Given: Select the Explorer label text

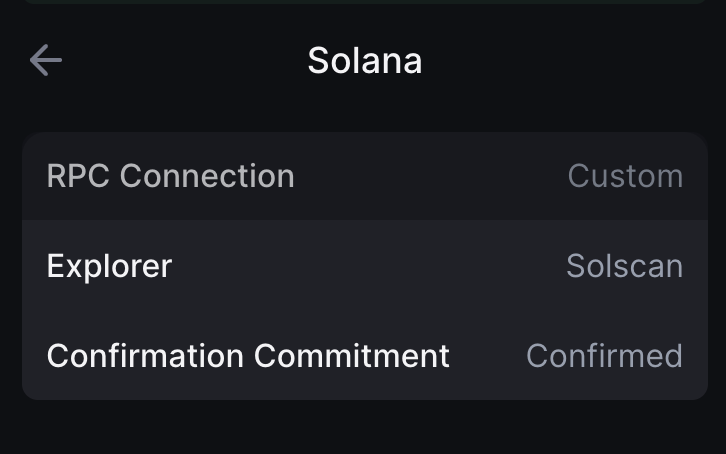Looking at the screenshot, I should coord(110,266).
